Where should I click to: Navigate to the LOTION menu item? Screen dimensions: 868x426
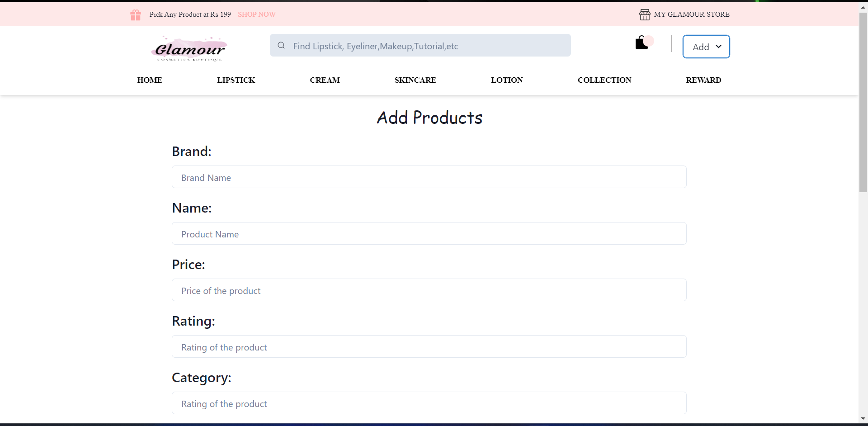507,80
